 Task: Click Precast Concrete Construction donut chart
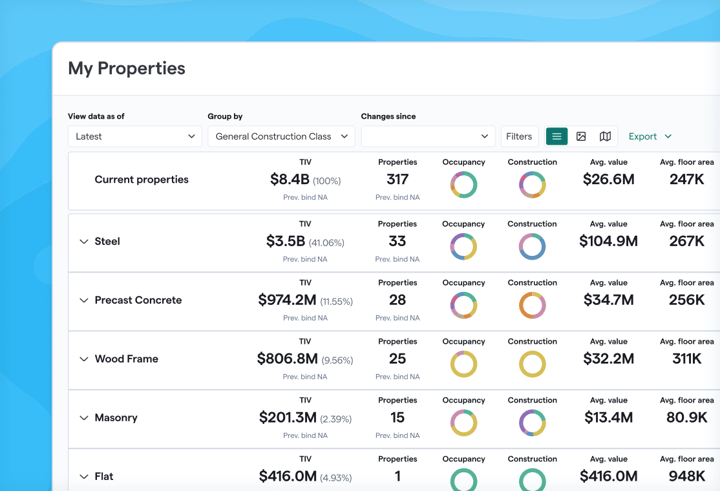[532, 305]
